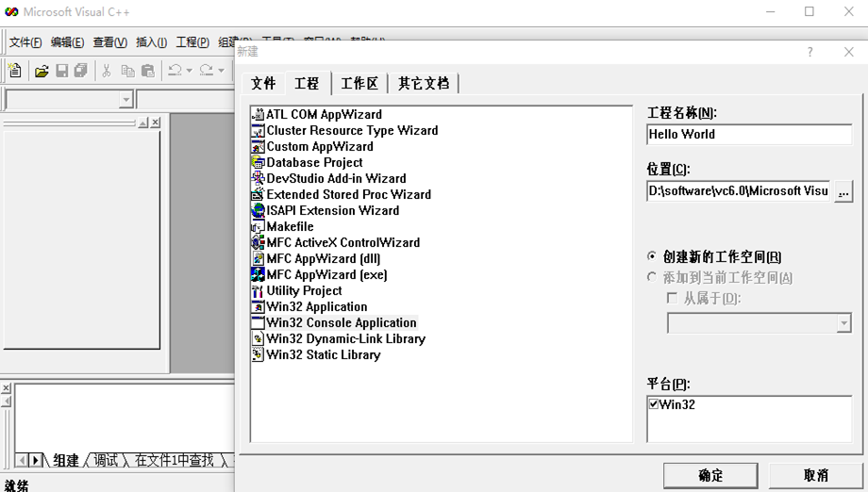The image size is (868, 492).
Task: Open the 插入(I) menu
Action: tap(151, 42)
